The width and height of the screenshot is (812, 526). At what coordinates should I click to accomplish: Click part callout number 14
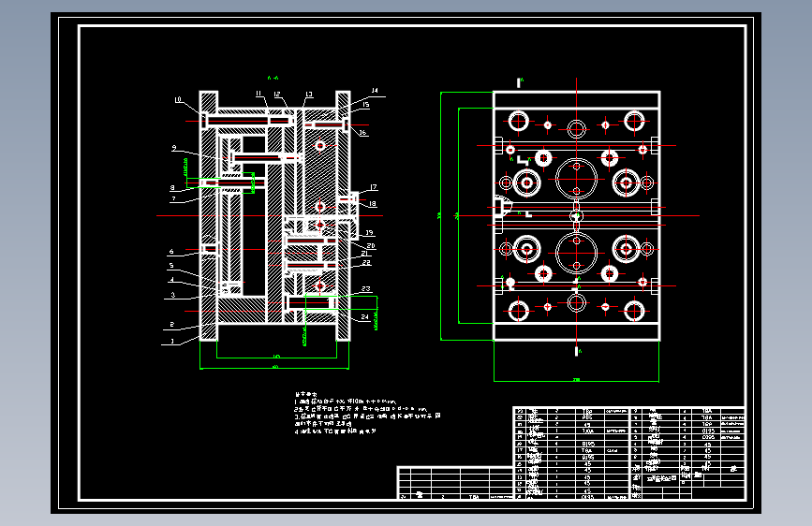point(375,91)
